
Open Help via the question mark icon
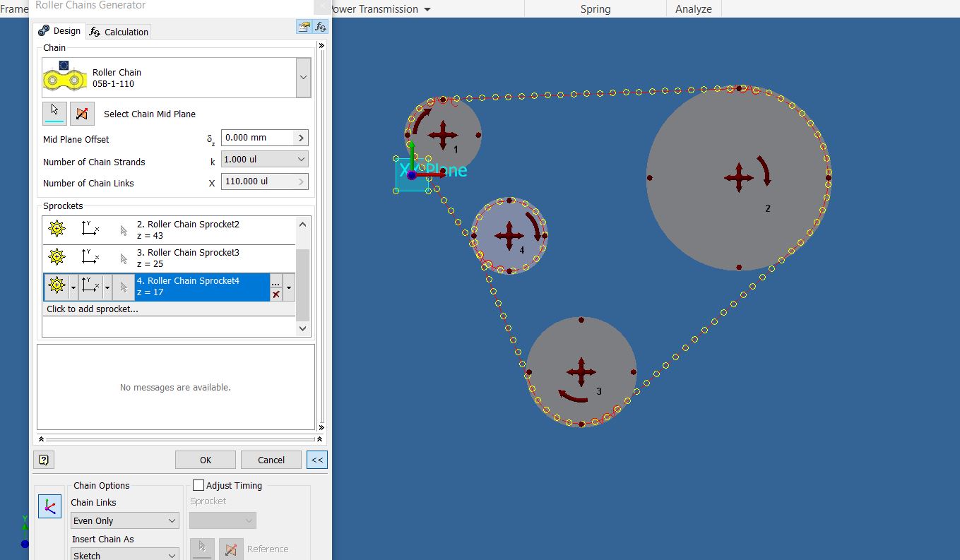click(x=43, y=459)
